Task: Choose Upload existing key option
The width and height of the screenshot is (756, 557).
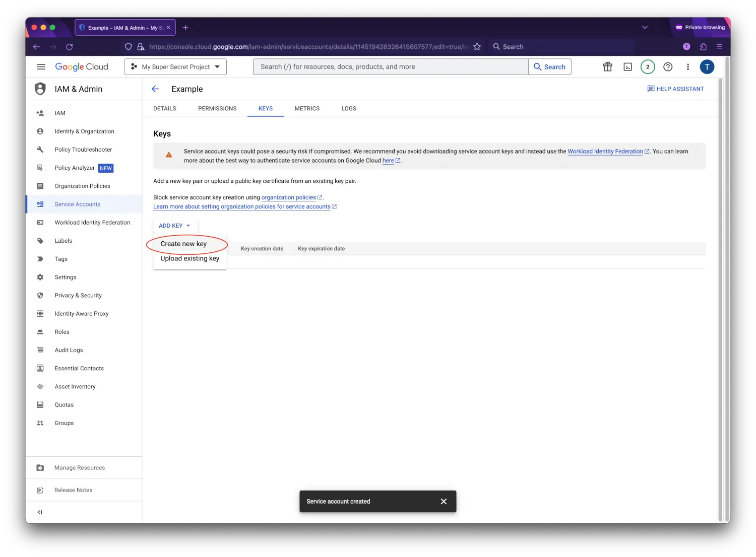Action: click(190, 258)
